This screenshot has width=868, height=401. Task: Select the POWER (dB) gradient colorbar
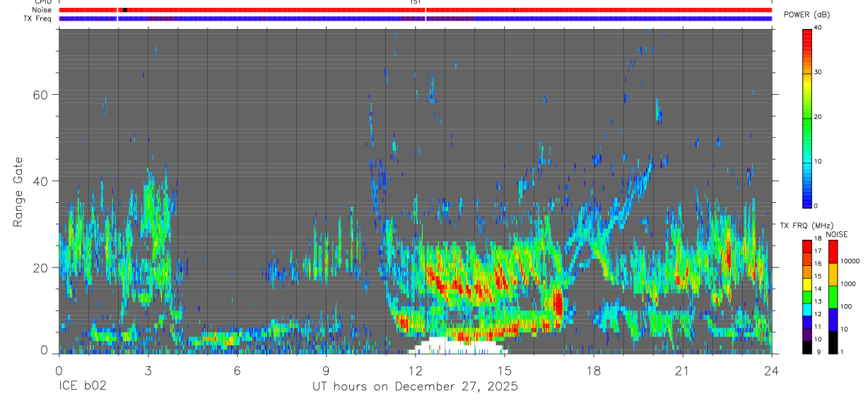(x=807, y=117)
